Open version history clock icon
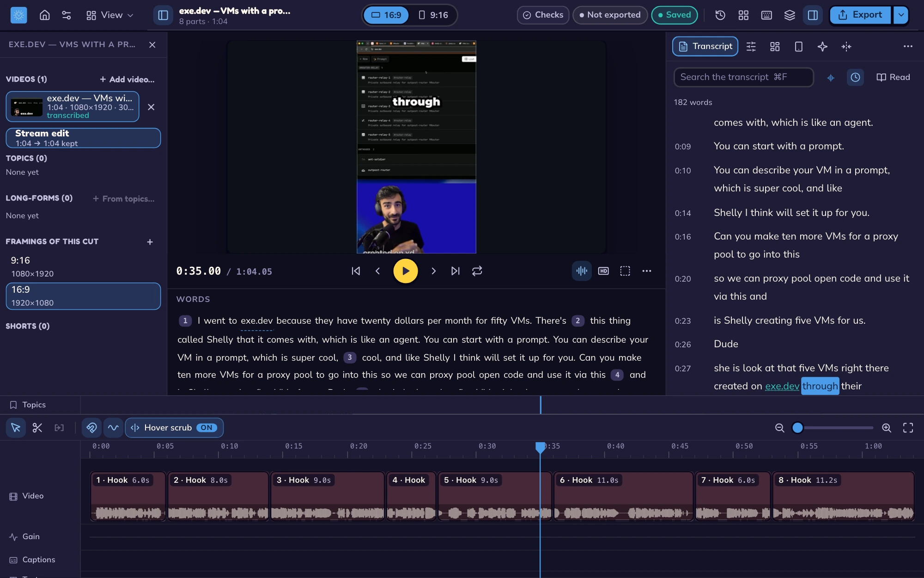Screen dimensions: 924x578 coord(720,15)
